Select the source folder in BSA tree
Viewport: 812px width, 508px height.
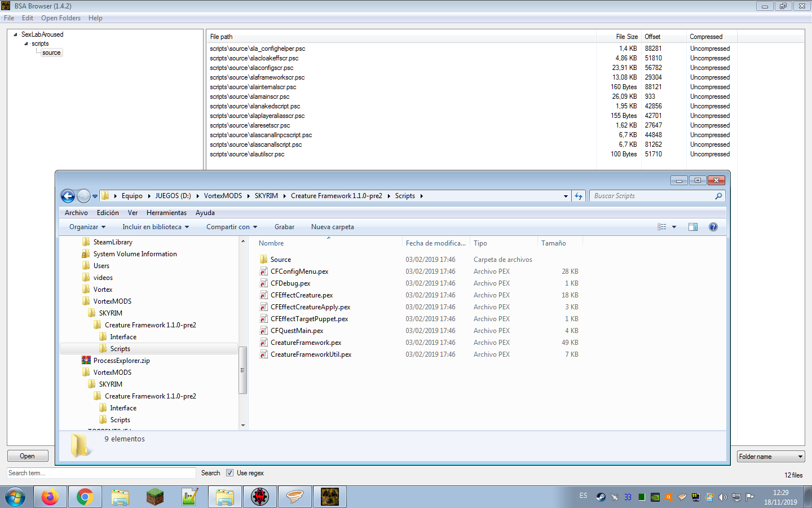click(x=51, y=52)
